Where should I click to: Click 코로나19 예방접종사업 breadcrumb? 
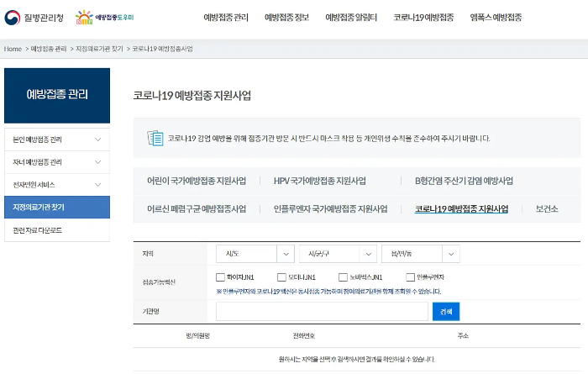[x=162, y=49]
